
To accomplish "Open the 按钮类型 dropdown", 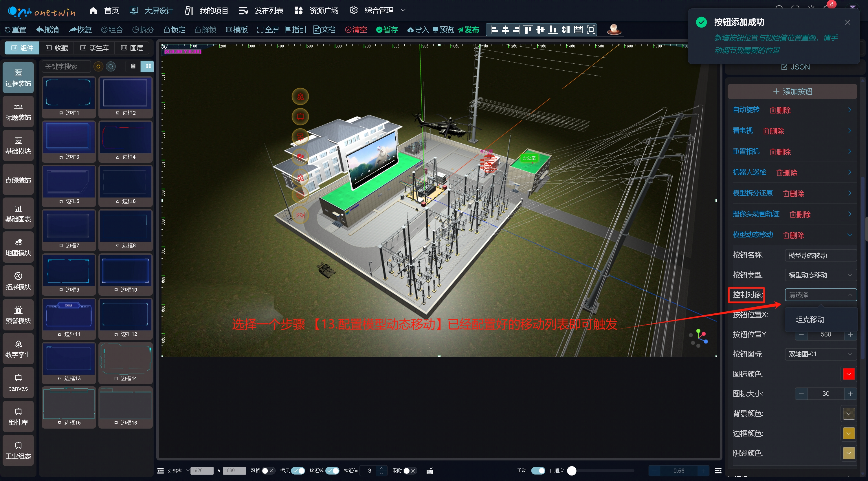I will 820,275.
